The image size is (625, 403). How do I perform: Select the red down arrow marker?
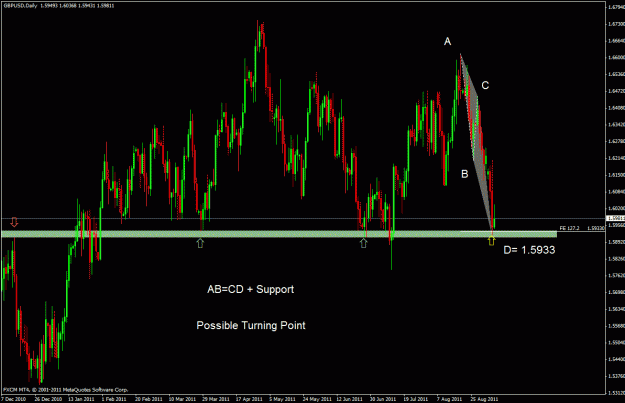pos(14,222)
